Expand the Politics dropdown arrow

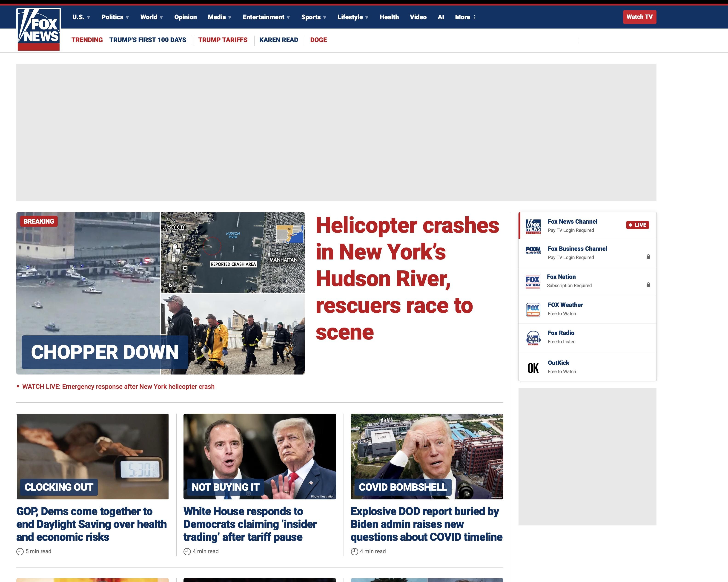coord(127,17)
